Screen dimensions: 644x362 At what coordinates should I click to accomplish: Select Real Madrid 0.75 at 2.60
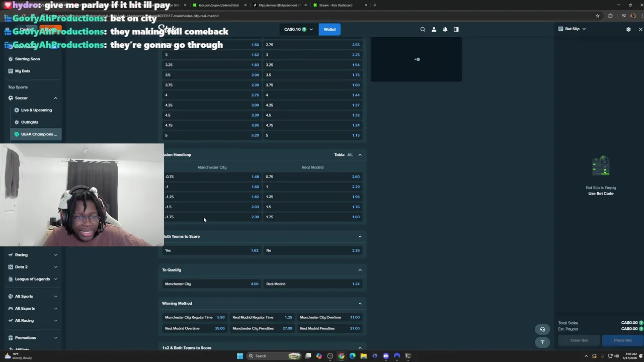312,176
